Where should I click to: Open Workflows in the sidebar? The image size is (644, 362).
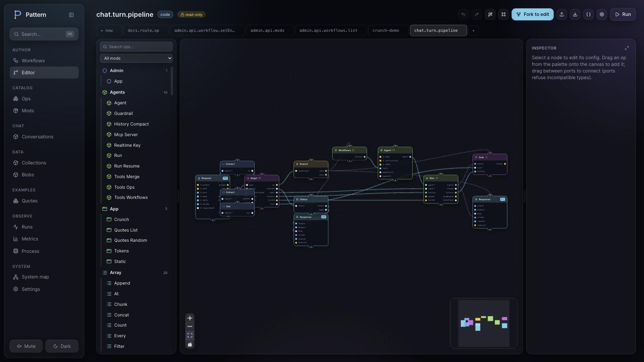(44, 61)
